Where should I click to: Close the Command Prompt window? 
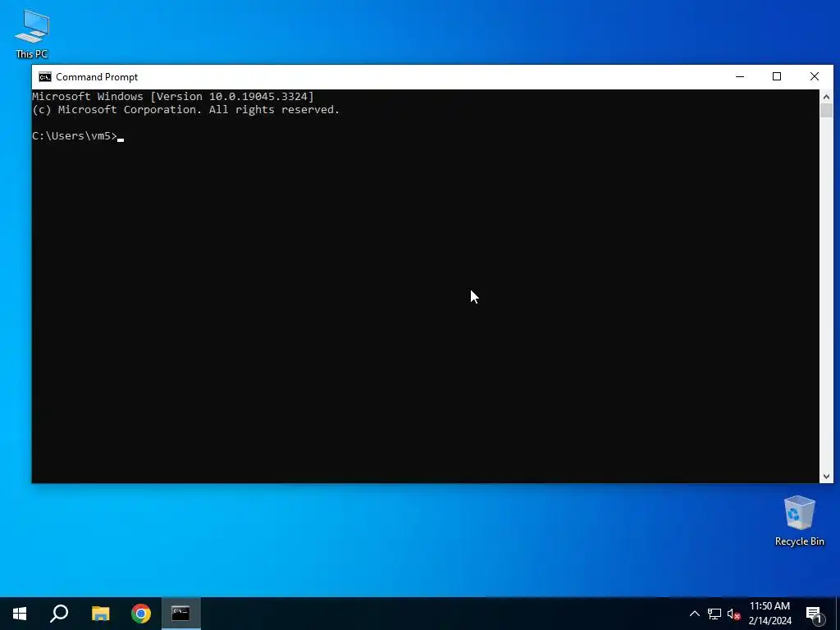pos(815,76)
